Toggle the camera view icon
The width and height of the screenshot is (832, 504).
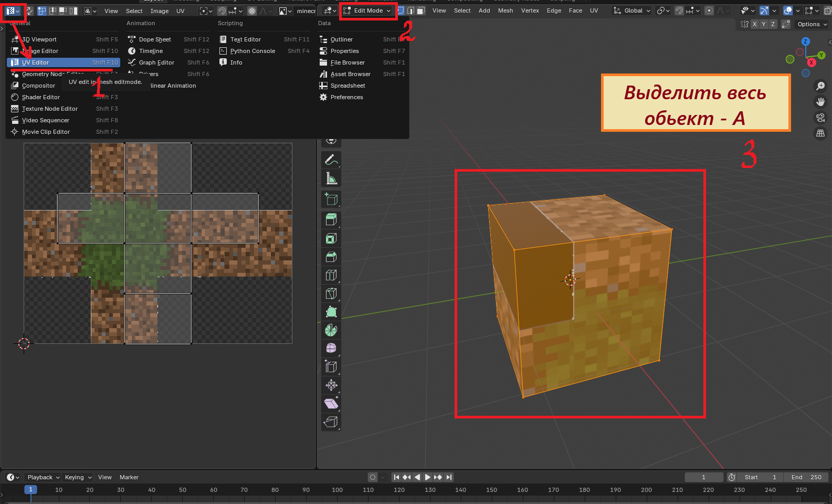pyautogui.click(x=820, y=118)
